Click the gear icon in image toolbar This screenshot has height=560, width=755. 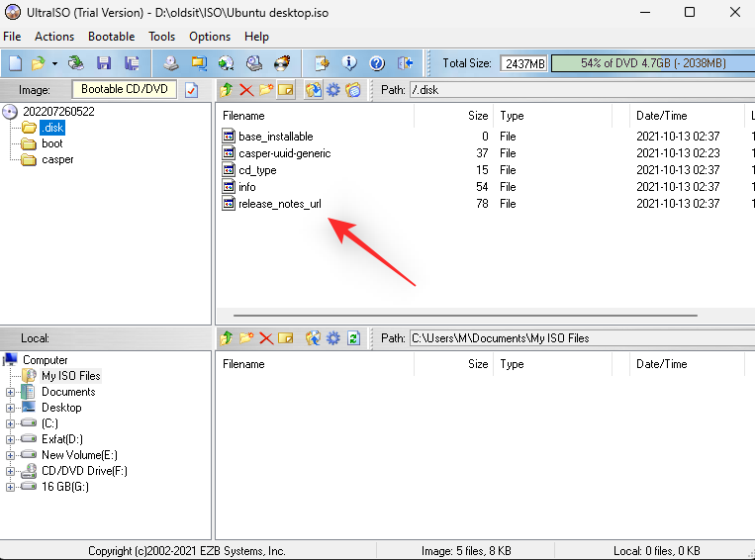[333, 90]
